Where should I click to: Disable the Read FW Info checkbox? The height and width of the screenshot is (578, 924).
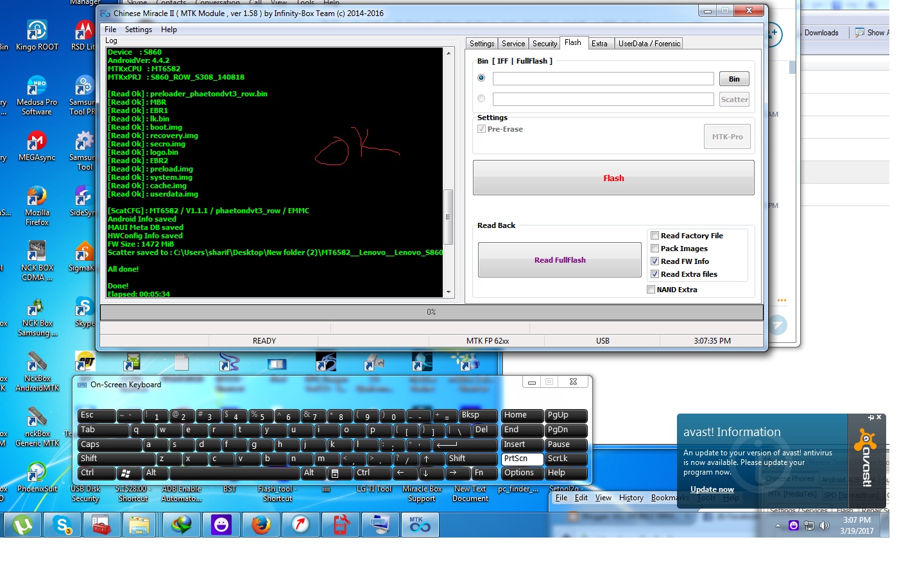(655, 261)
